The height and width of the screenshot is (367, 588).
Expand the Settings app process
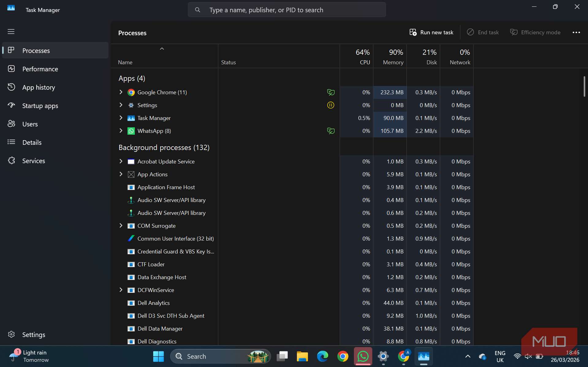click(x=121, y=105)
